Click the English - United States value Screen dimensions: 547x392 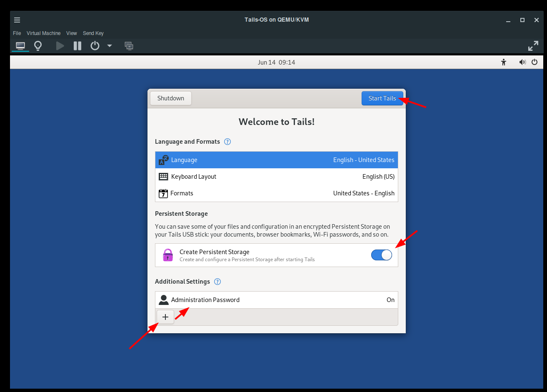[364, 160]
